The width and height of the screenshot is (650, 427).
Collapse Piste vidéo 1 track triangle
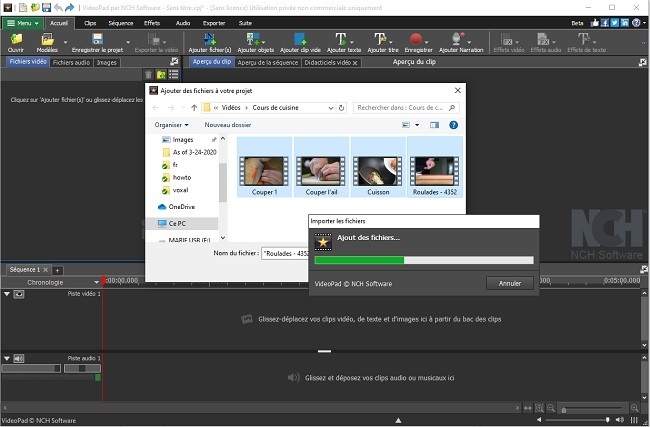coord(7,294)
